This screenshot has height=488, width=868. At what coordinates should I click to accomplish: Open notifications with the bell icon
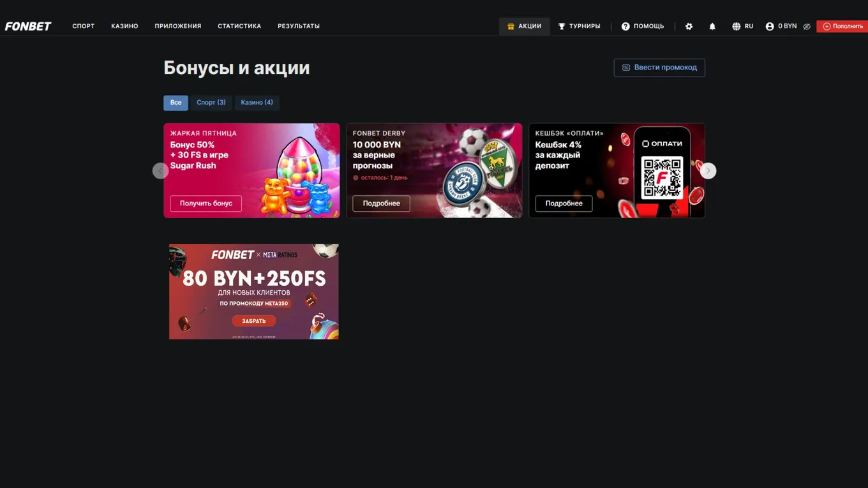712,26
